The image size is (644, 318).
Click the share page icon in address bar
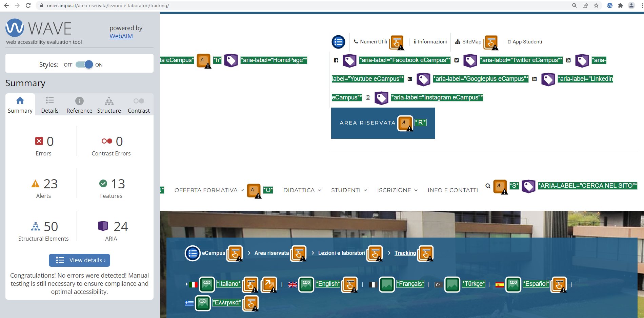pyautogui.click(x=585, y=5)
